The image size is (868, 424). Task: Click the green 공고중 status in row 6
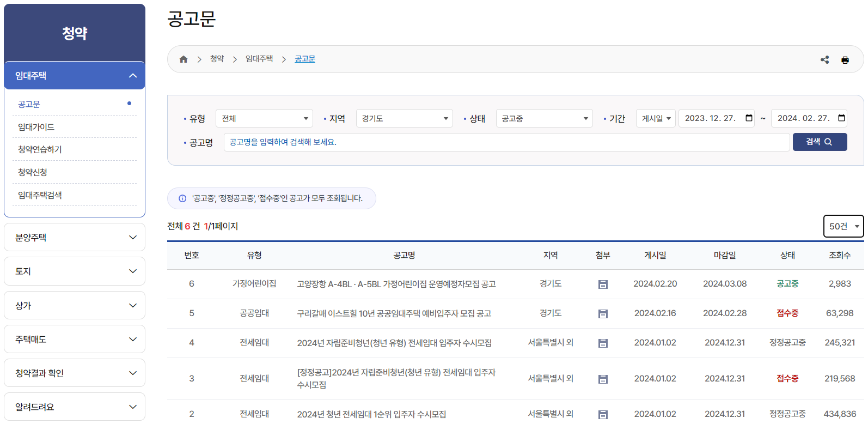tap(787, 284)
